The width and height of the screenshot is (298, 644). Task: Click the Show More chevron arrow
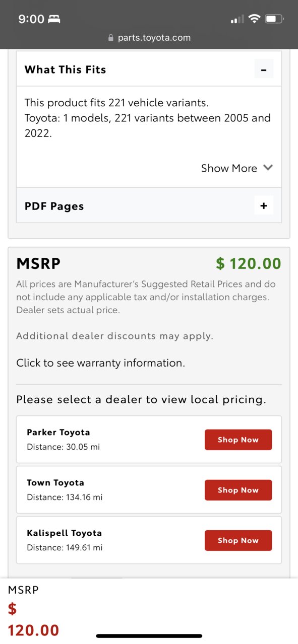[x=268, y=168]
